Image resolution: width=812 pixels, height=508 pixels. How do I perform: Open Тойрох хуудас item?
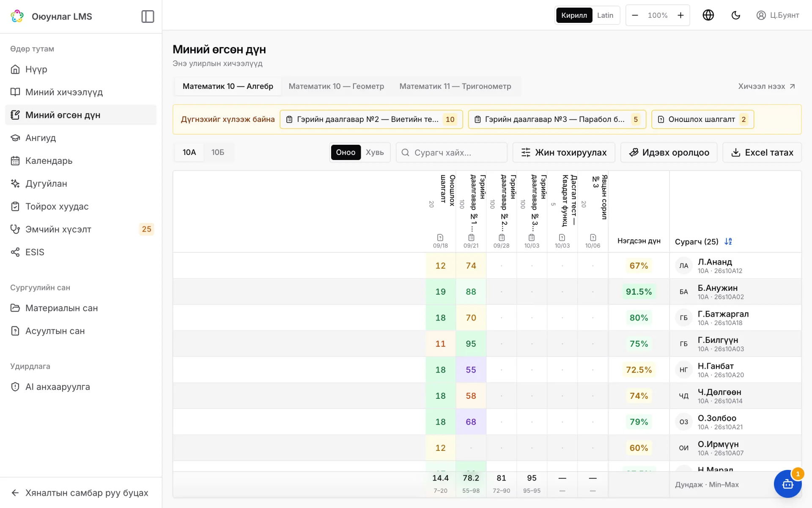click(x=81, y=207)
